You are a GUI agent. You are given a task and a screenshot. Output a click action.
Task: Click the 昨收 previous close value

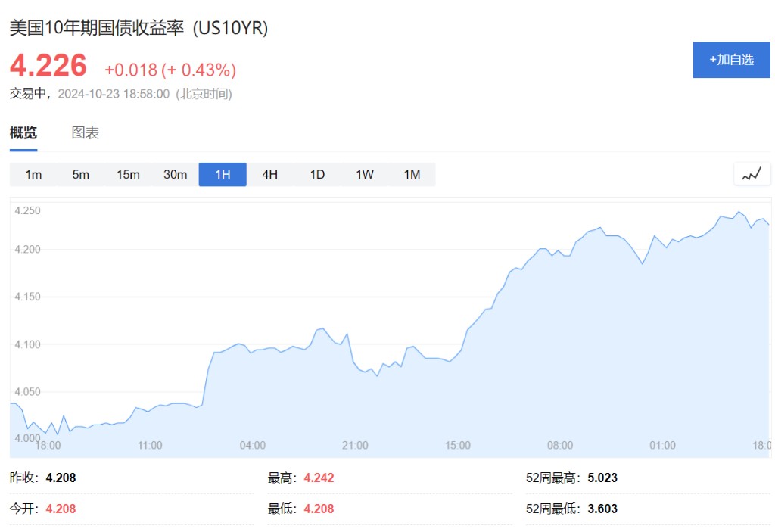[x=61, y=478]
